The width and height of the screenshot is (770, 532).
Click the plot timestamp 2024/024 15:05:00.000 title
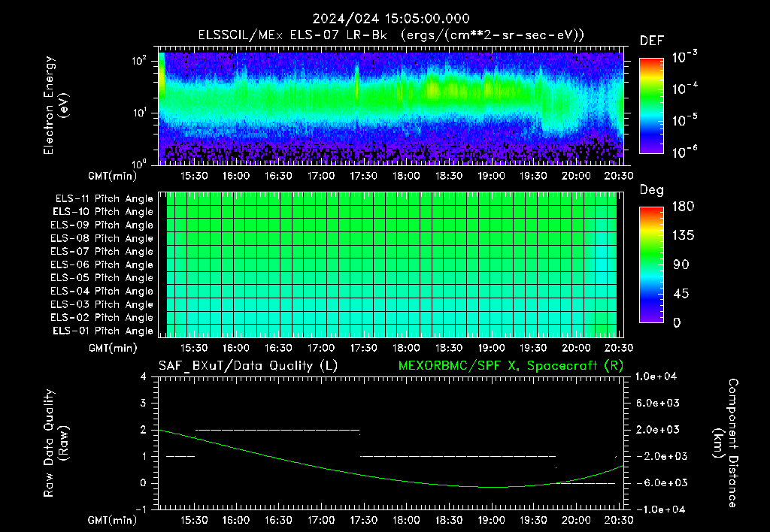pyautogui.click(x=391, y=19)
